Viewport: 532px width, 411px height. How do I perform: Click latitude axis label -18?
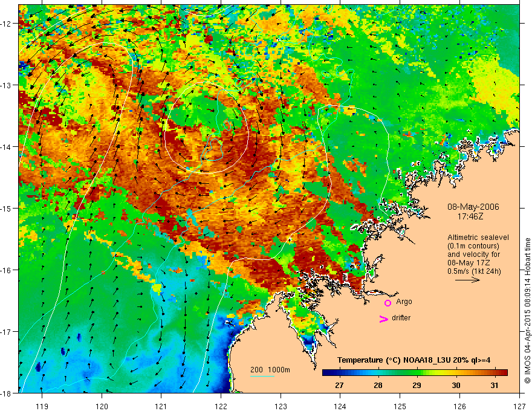coord(7,393)
